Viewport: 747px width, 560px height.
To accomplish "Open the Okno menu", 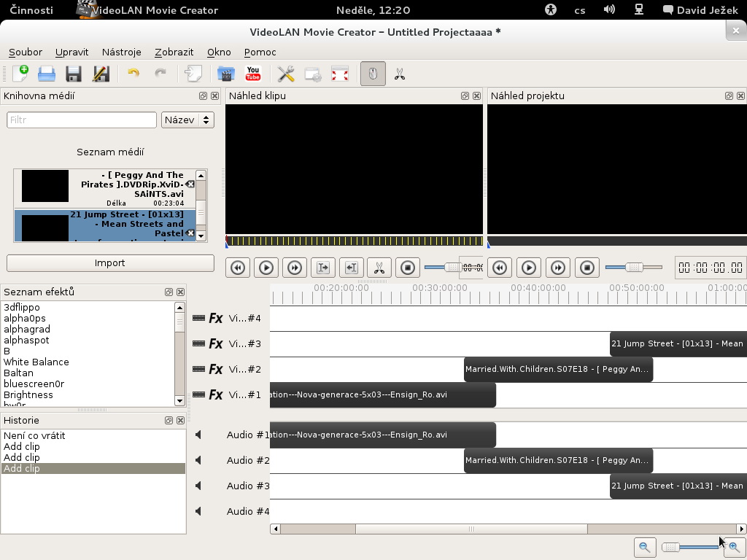I will [x=219, y=52].
